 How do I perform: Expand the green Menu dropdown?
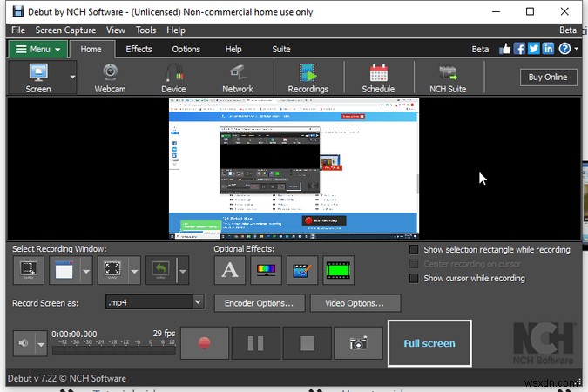click(37, 50)
